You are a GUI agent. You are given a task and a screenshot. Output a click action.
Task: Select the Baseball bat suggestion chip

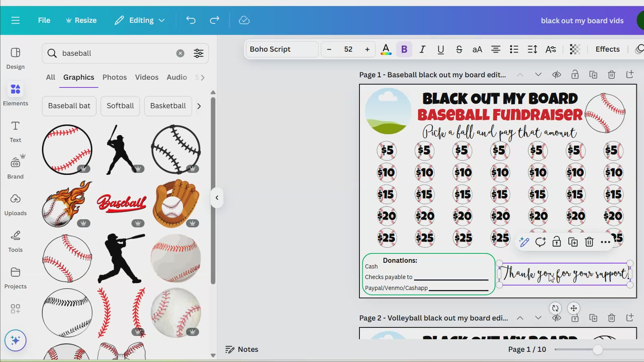pos(69,106)
